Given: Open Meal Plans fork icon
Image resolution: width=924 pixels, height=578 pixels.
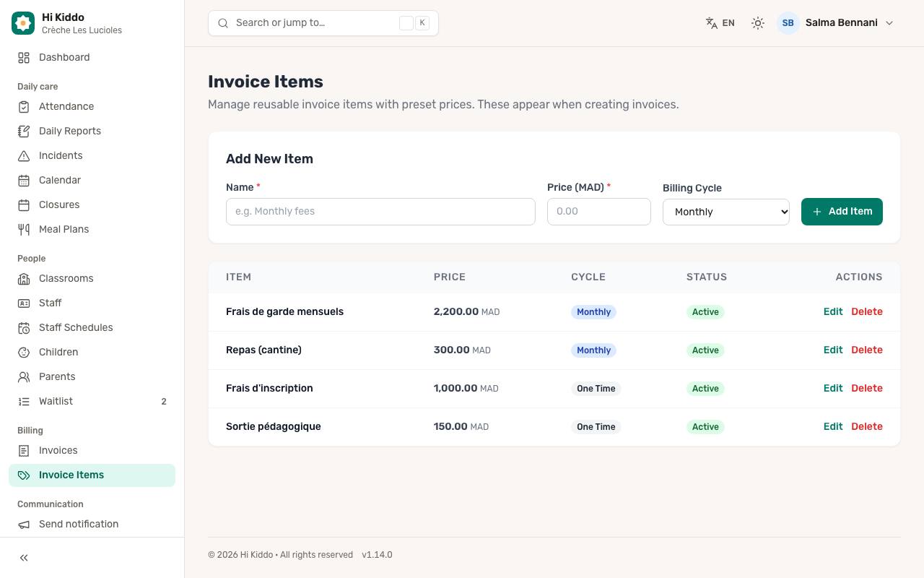Looking at the screenshot, I should point(24,229).
